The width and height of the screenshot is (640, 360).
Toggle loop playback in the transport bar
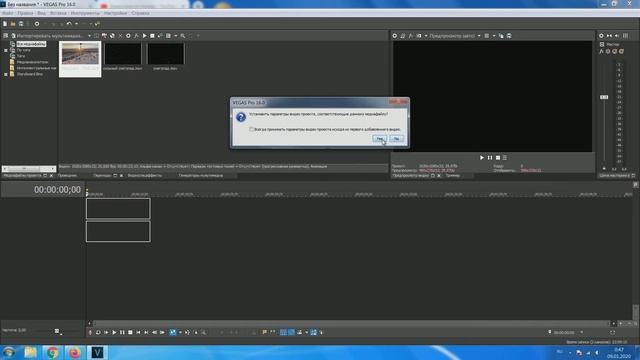[x=98, y=333]
